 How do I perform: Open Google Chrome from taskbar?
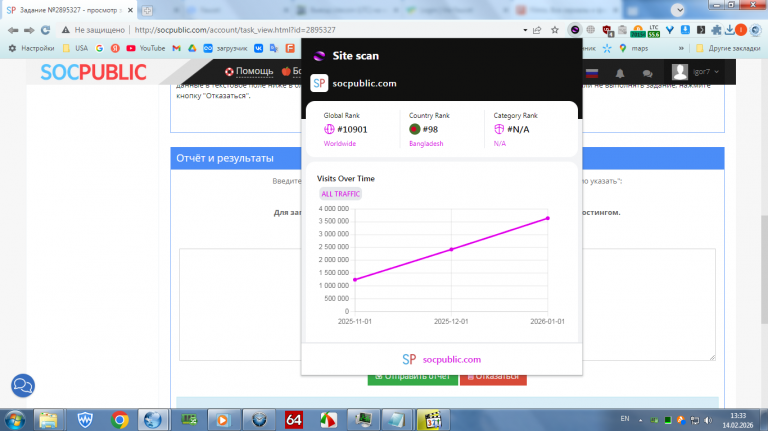(120, 420)
